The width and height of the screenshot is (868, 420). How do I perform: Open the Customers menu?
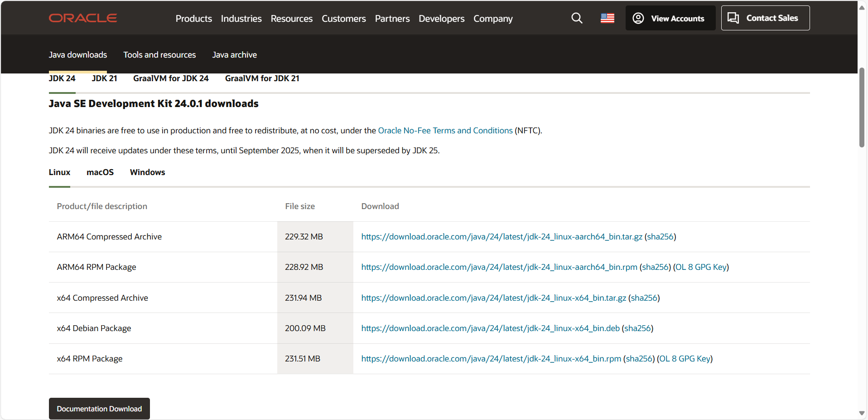[x=344, y=19]
